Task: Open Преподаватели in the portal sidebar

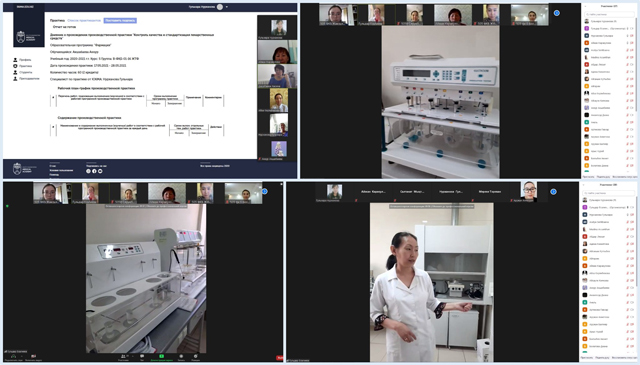Action: coord(26,78)
